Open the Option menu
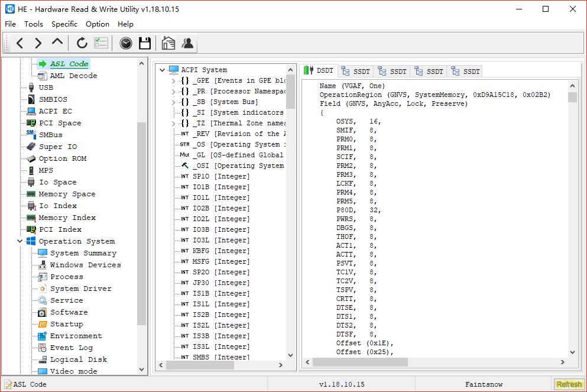The image size is (587, 392). coord(98,24)
